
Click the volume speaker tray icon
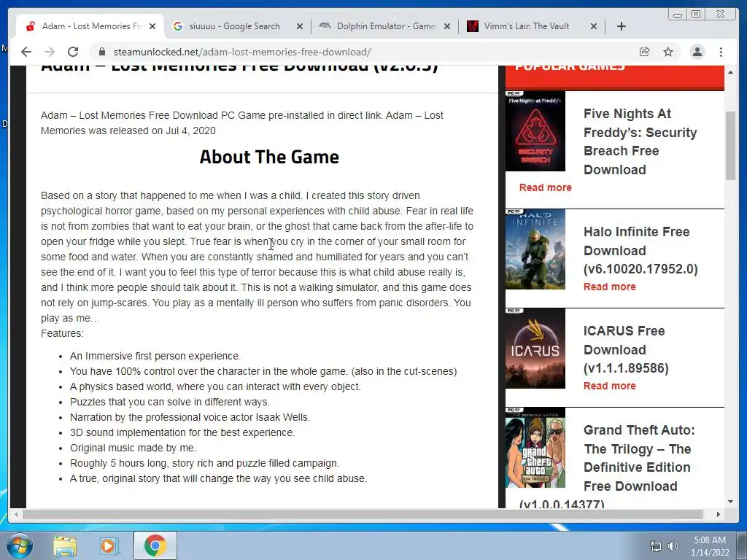point(673,546)
